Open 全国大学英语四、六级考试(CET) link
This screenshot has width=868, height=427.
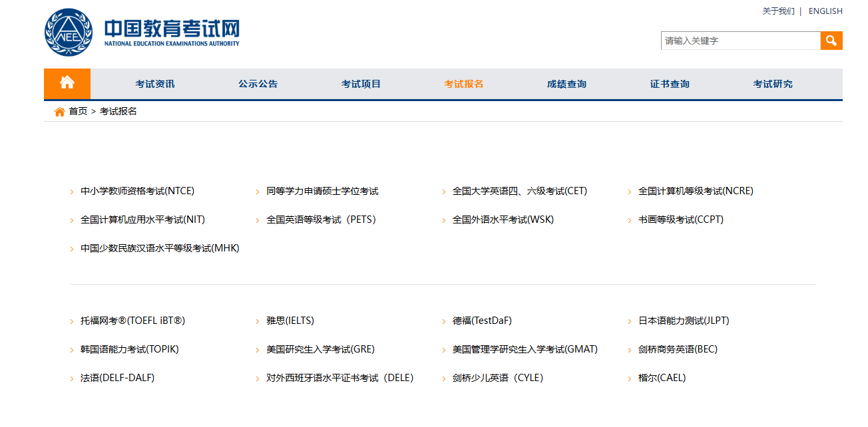click(519, 191)
